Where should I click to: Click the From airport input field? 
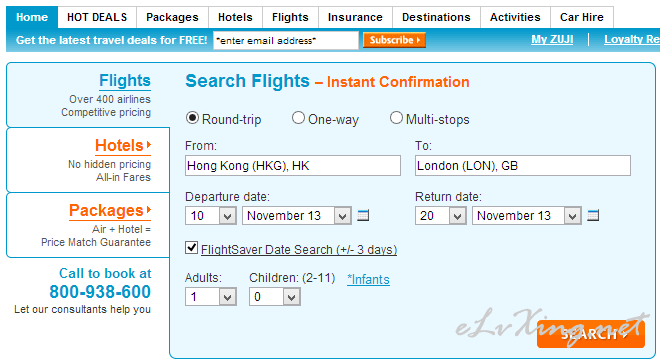pos(293,165)
